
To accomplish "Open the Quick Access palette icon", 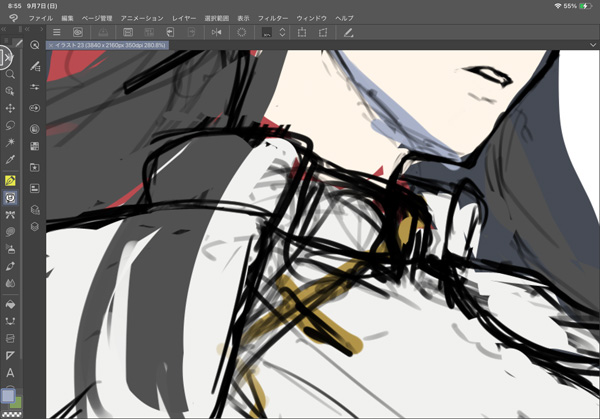I will [35, 45].
